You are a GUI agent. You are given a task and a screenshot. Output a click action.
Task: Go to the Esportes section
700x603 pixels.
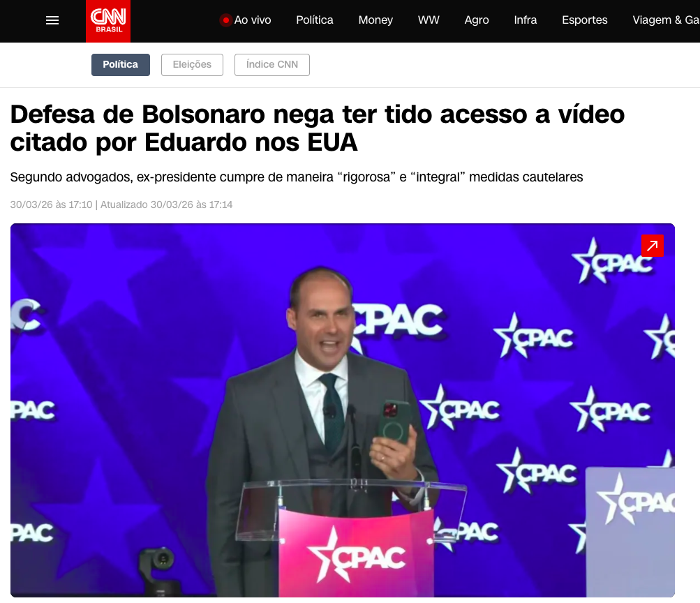[x=584, y=20]
